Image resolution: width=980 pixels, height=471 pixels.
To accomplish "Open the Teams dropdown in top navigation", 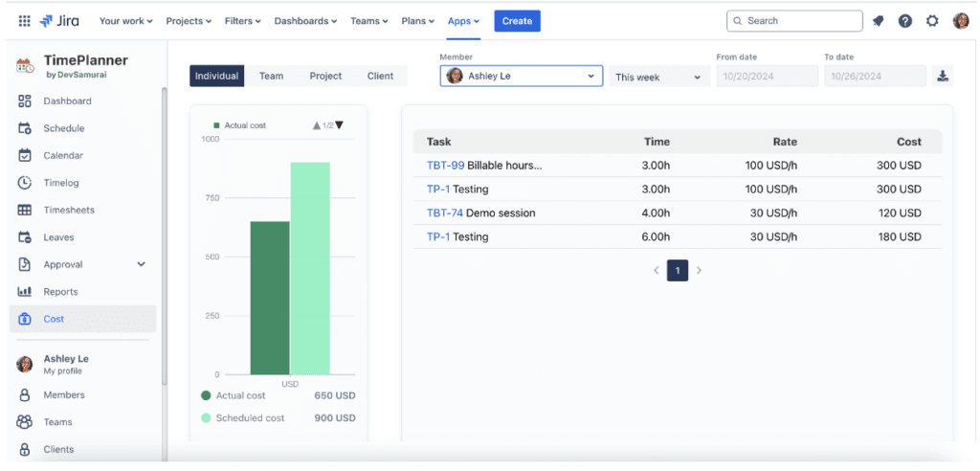I will tap(369, 21).
